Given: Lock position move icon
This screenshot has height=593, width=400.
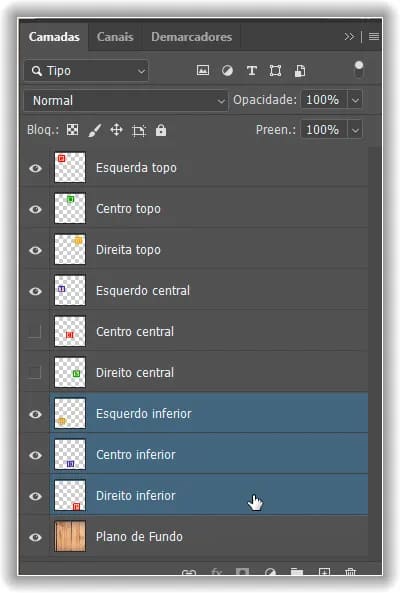Looking at the screenshot, I should point(116,130).
